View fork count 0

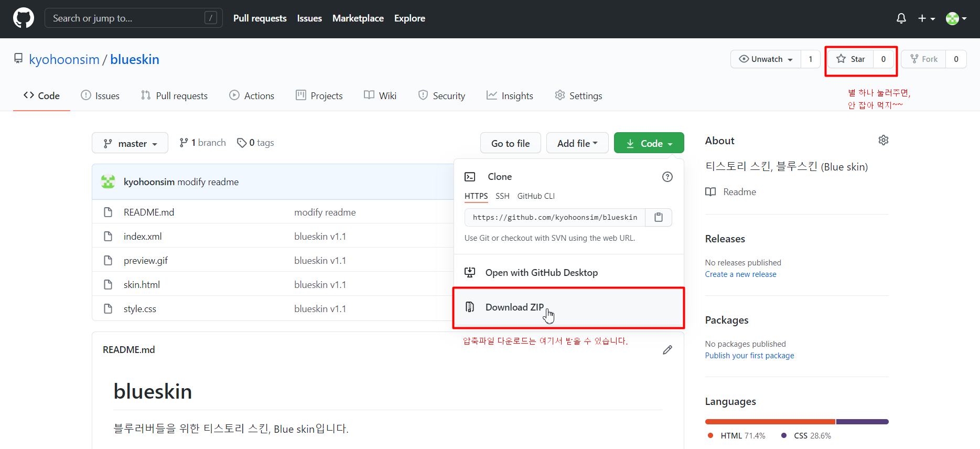click(x=956, y=59)
